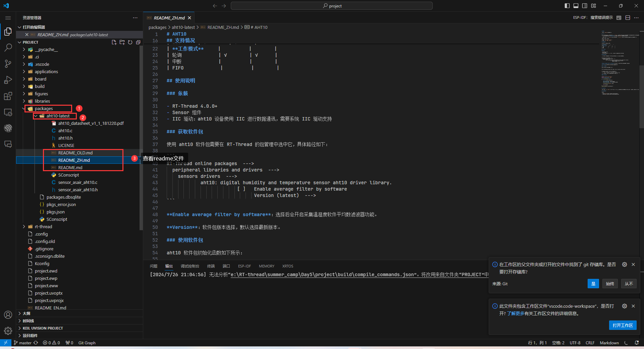This screenshot has height=349, width=644.
Task: Expand the board folder
Action: coord(24,79)
